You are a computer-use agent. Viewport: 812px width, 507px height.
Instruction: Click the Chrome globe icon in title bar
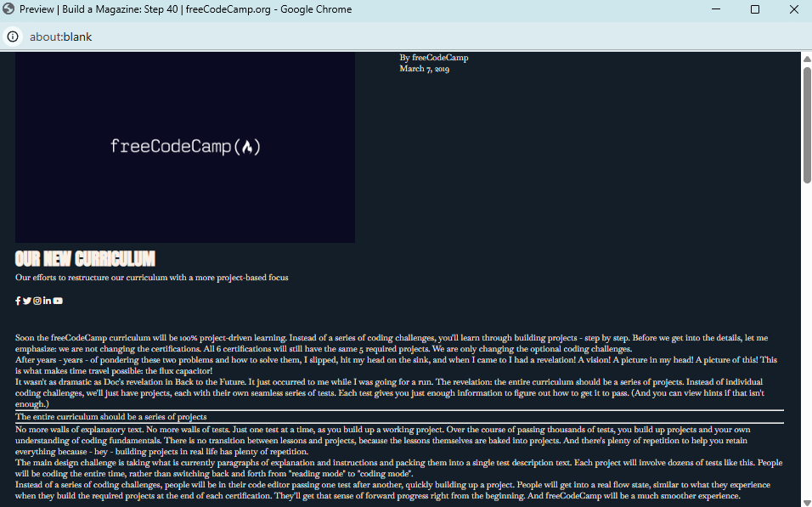click(x=9, y=9)
